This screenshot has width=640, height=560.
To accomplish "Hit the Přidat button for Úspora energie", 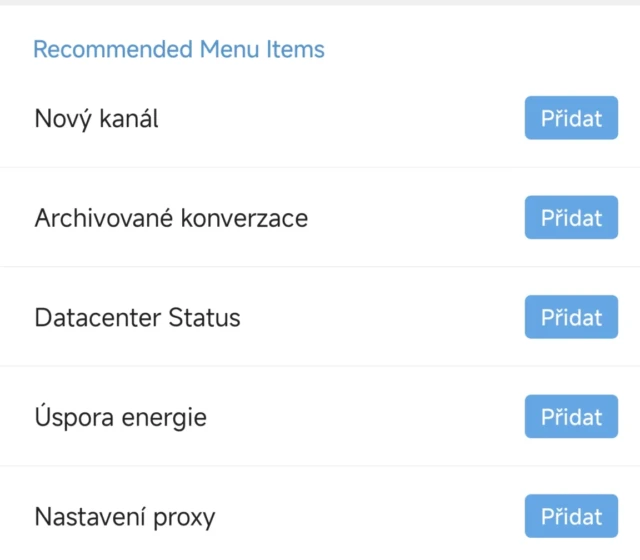I will tap(571, 416).
